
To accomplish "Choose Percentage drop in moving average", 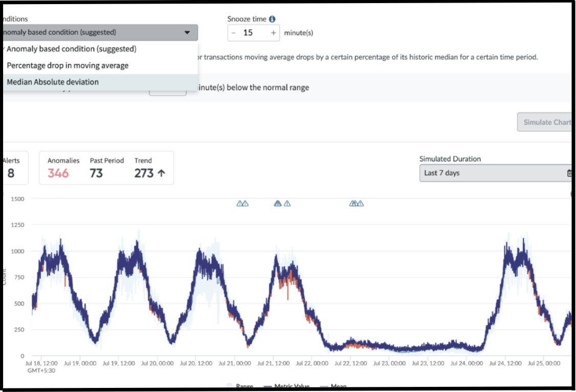I will pyautogui.click(x=68, y=66).
